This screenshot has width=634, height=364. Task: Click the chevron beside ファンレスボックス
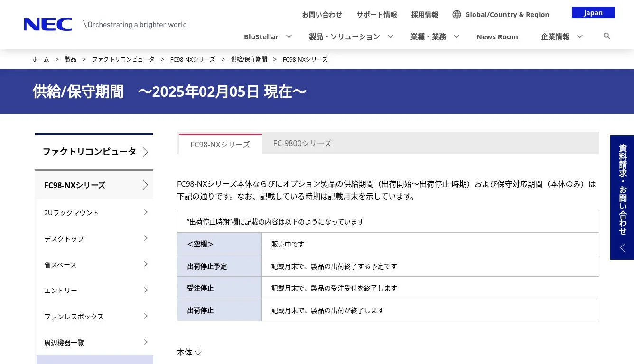146,316
